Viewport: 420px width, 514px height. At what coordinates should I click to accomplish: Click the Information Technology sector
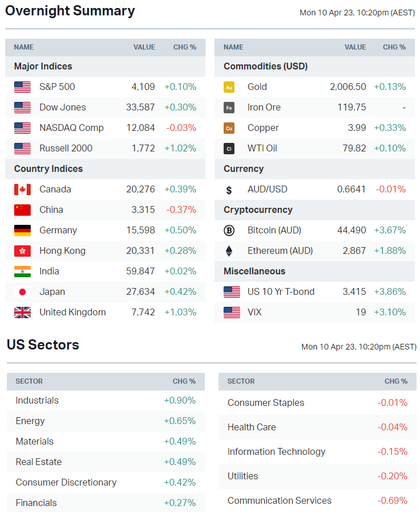point(276,452)
